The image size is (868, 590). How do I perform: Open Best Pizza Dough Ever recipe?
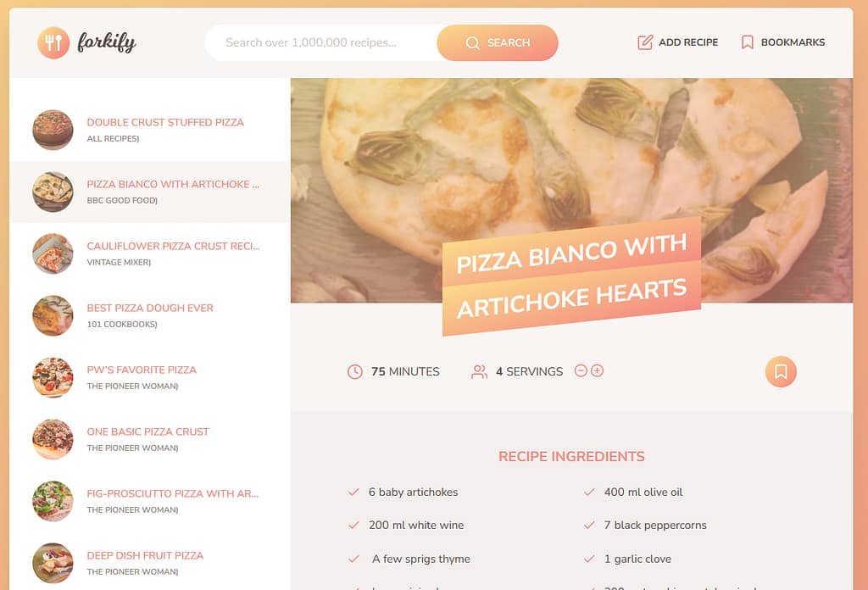(149, 315)
